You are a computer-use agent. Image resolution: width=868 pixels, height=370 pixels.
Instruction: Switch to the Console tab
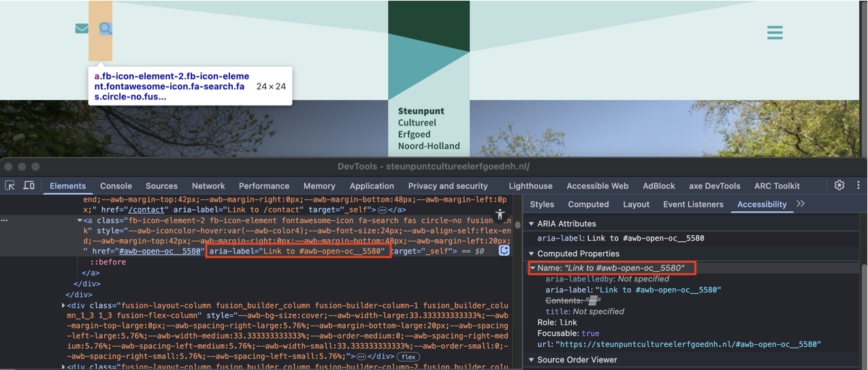116,186
